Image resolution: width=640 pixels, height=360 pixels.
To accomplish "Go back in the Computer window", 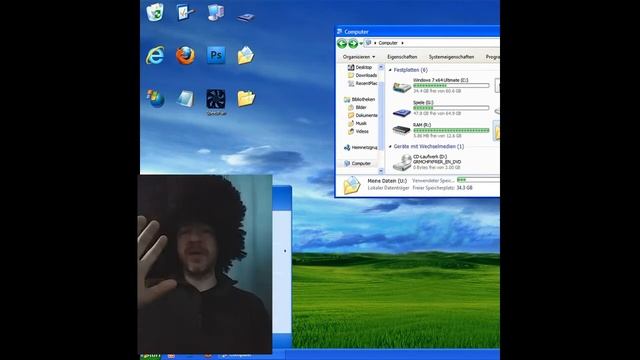I will tap(342, 43).
